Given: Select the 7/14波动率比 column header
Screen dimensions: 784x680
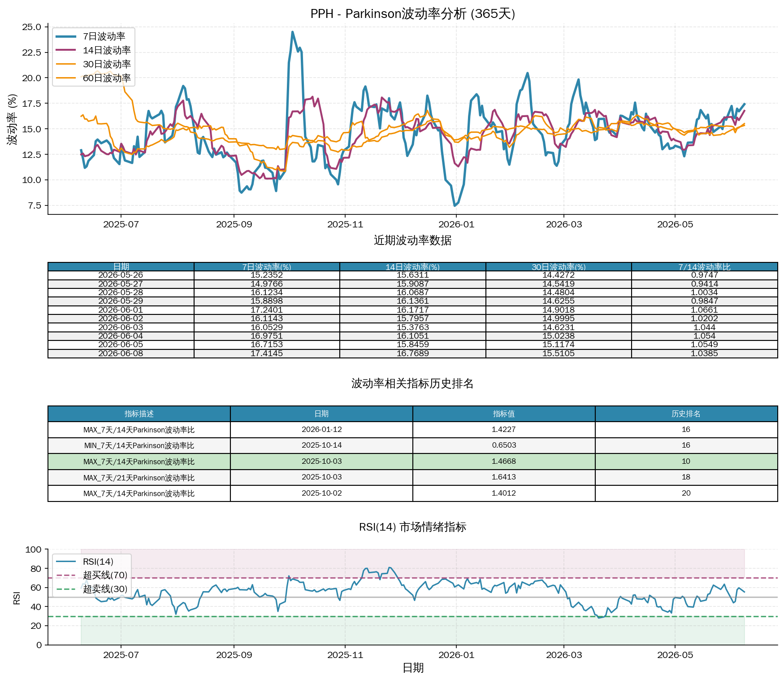Looking at the screenshot, I should coord(704,267).
